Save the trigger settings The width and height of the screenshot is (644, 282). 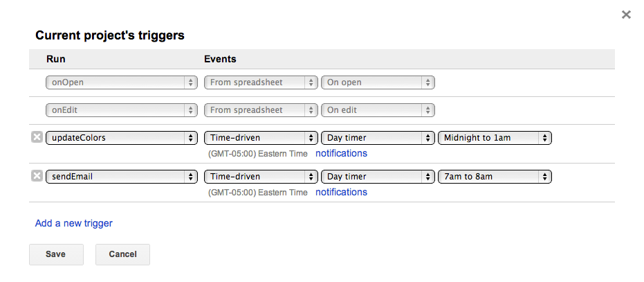pyautogui.click(x=56, y=254)
